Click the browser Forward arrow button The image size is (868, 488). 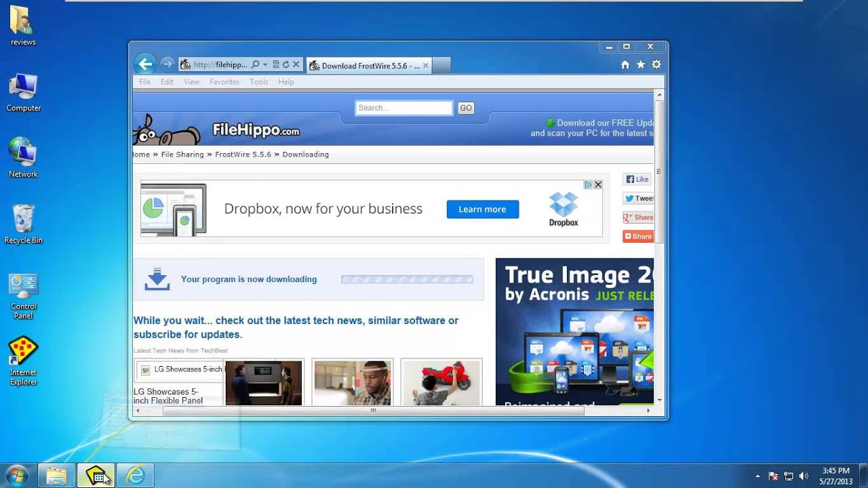(167, 64)
